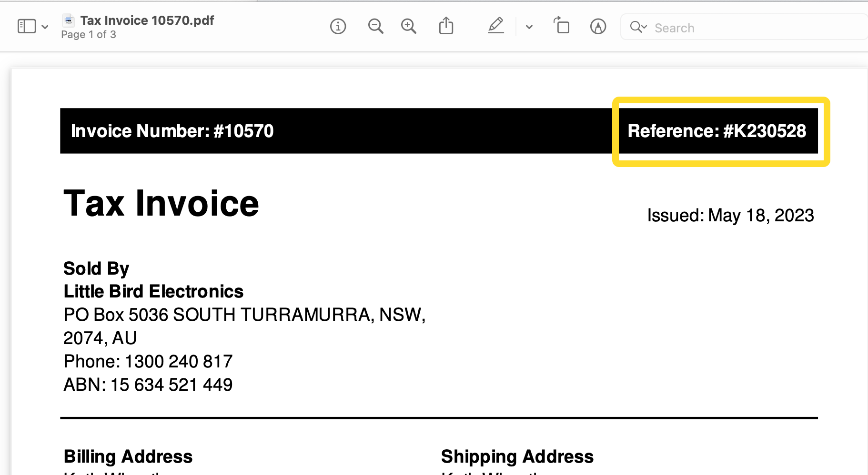
Task: Expand the highlight color options chevron
Action: 529,27
